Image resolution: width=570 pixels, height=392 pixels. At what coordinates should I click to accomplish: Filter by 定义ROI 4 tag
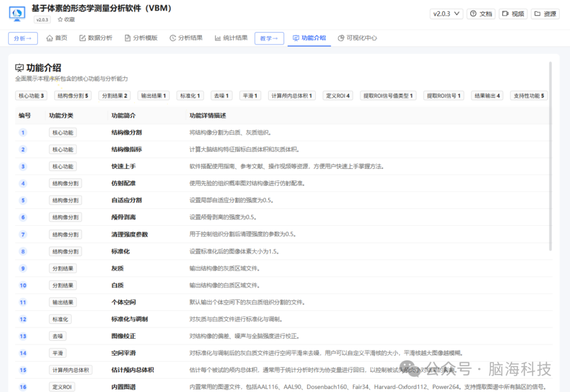338,95
